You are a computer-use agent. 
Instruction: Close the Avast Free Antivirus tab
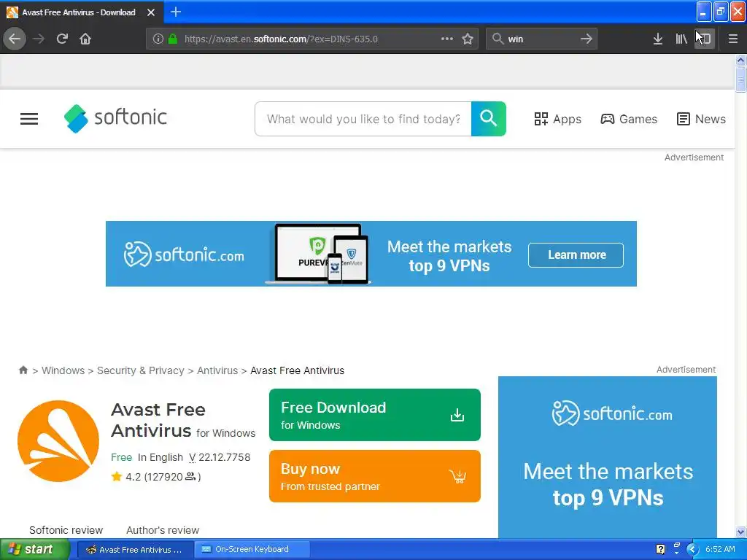[151, 12]
